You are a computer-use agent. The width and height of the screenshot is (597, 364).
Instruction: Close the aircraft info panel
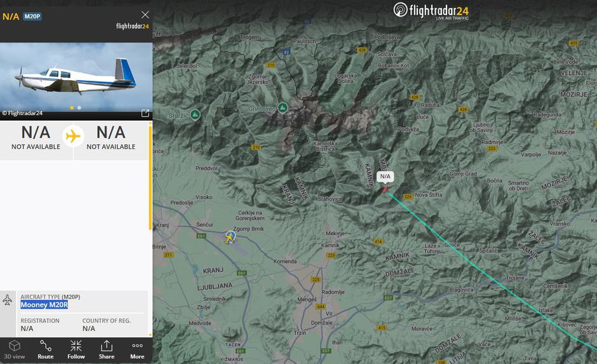pos(145,15)
